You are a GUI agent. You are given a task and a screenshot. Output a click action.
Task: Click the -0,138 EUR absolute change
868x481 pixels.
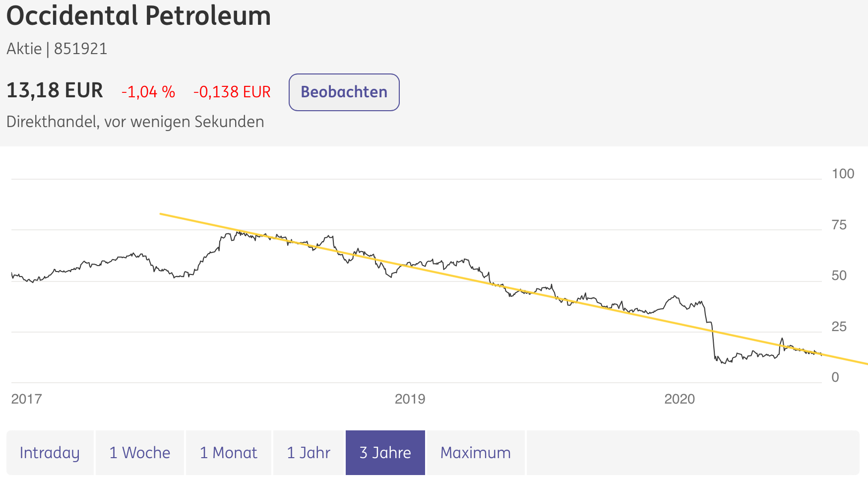click(232, 91)
